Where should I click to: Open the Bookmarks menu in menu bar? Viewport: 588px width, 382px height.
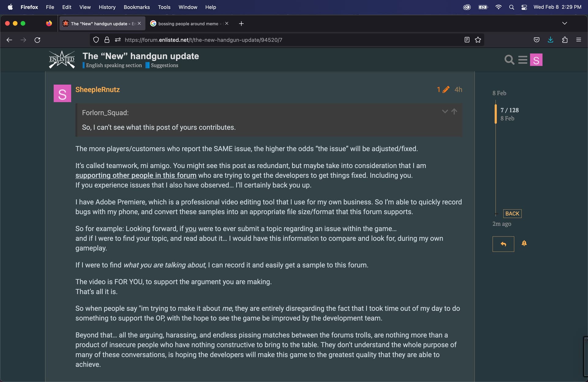137,7
